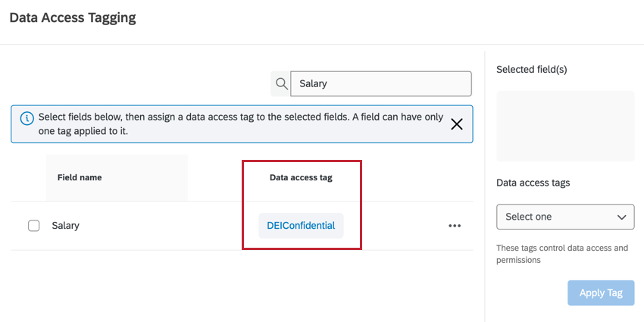Viewport: 644px width, 322px height.
Task: Open the three-dot menu for Salary
Action: click(x=455, y=226)
